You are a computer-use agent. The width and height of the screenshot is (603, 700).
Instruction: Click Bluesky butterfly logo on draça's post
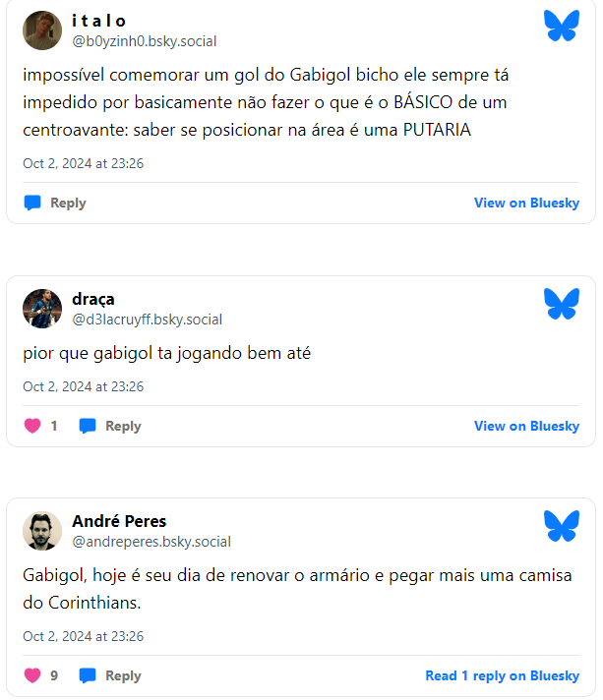coord(561,304)
